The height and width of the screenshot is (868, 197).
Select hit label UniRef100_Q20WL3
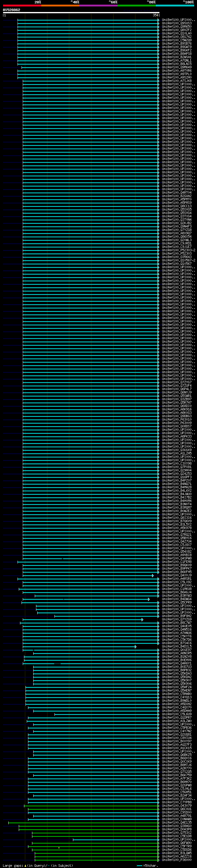[177, 240]
